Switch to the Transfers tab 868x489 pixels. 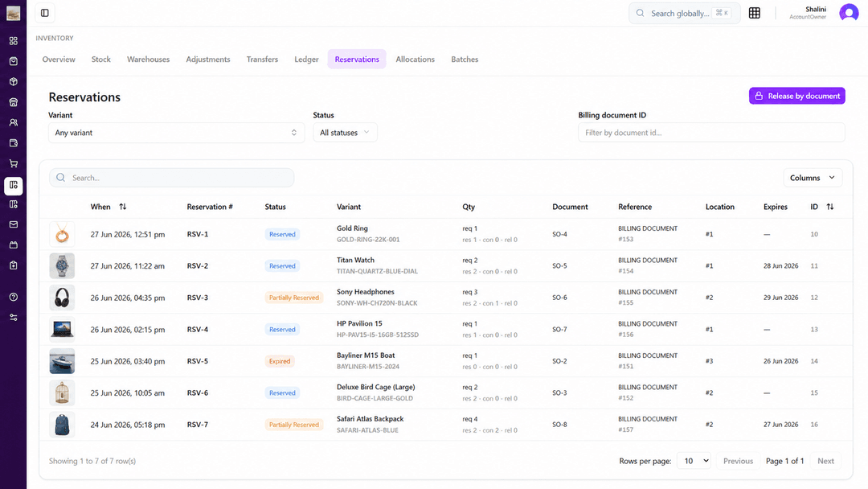(262, 60)
